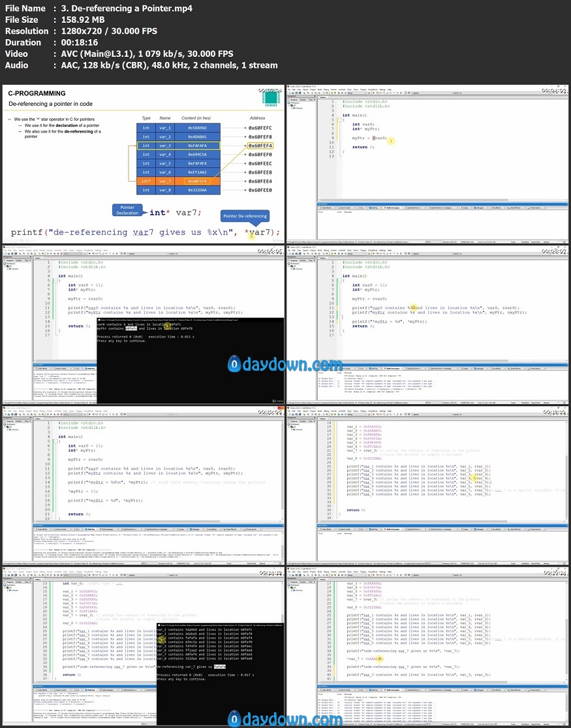Open the thumbnail containing *myPtr = 15;

(x=144, y=485)
